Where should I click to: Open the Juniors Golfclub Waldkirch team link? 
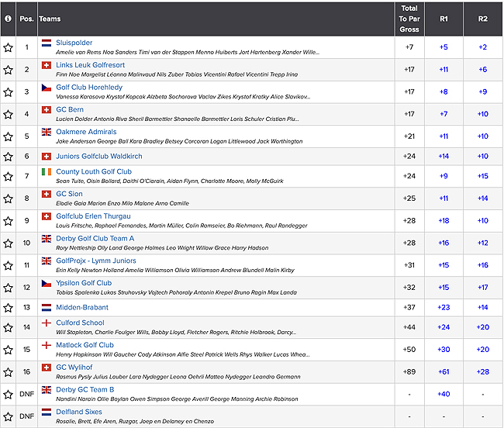(x=99, y=156)
